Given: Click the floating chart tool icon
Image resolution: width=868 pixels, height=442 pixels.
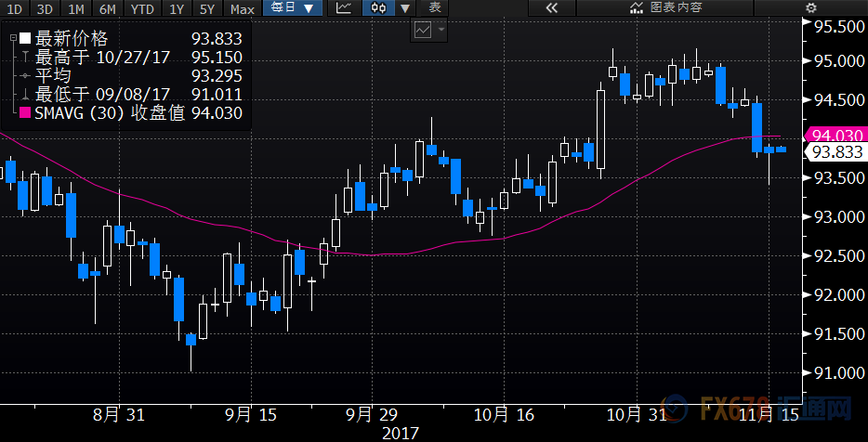Looking at the screenshot, I should [422, 30].
